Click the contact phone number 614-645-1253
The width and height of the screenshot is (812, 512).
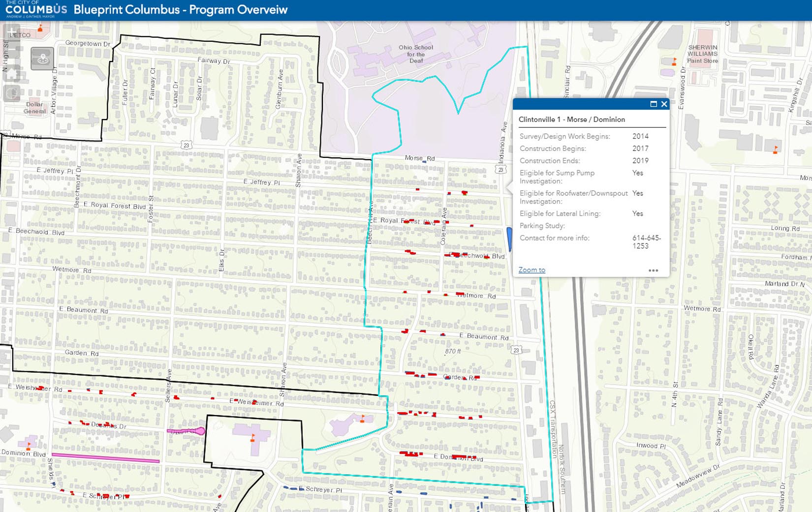(x=646, y=242)
